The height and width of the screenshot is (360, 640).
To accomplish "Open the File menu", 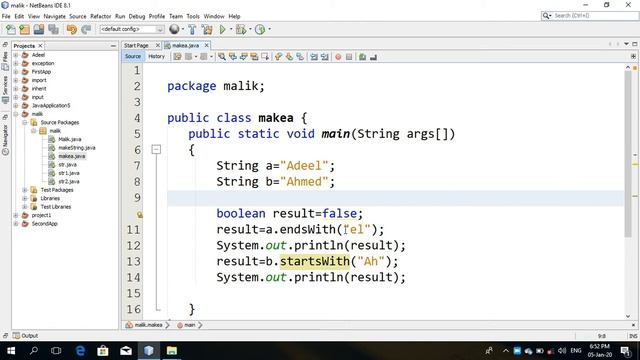I will [6, 16].
